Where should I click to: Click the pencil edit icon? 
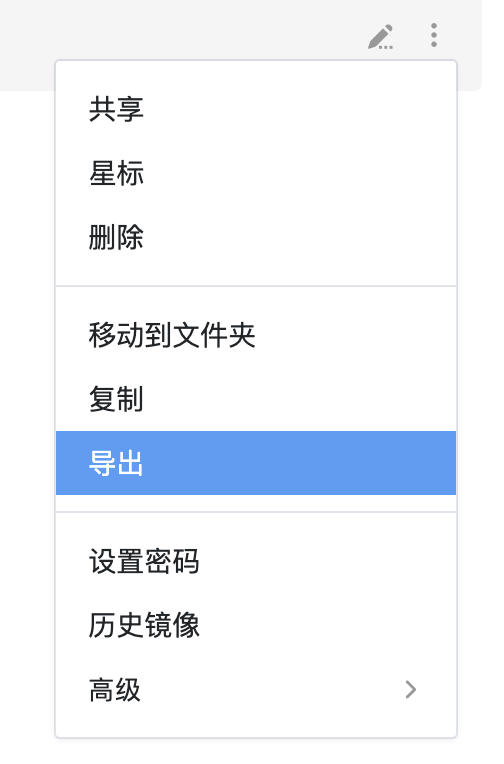(380, 37)
